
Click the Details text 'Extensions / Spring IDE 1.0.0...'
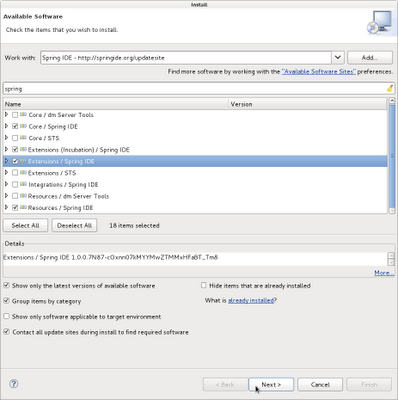[110, 257]
